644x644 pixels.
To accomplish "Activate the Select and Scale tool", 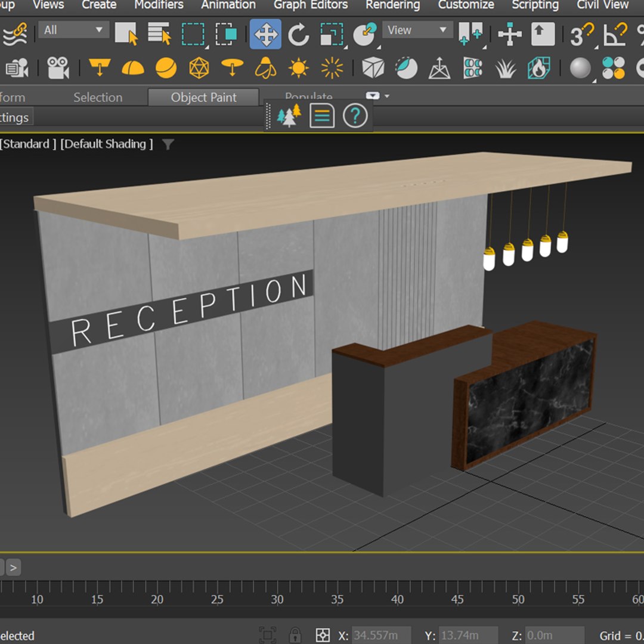I will coord(332,34).
